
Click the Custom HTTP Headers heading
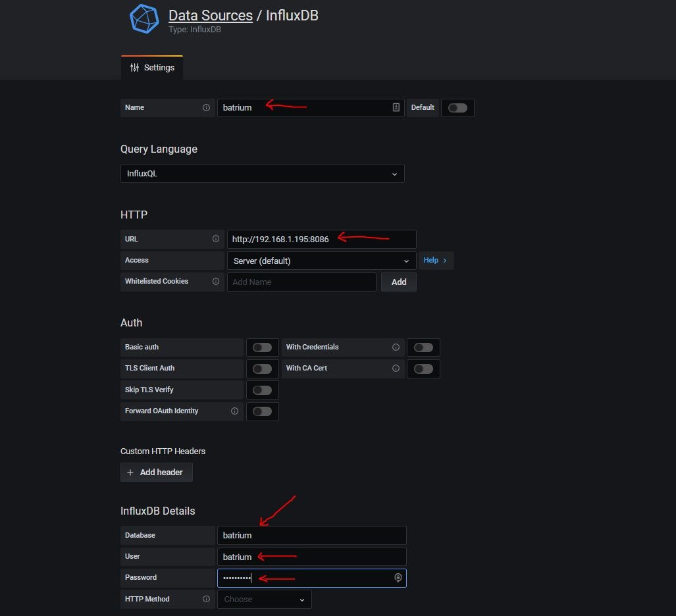163,451
